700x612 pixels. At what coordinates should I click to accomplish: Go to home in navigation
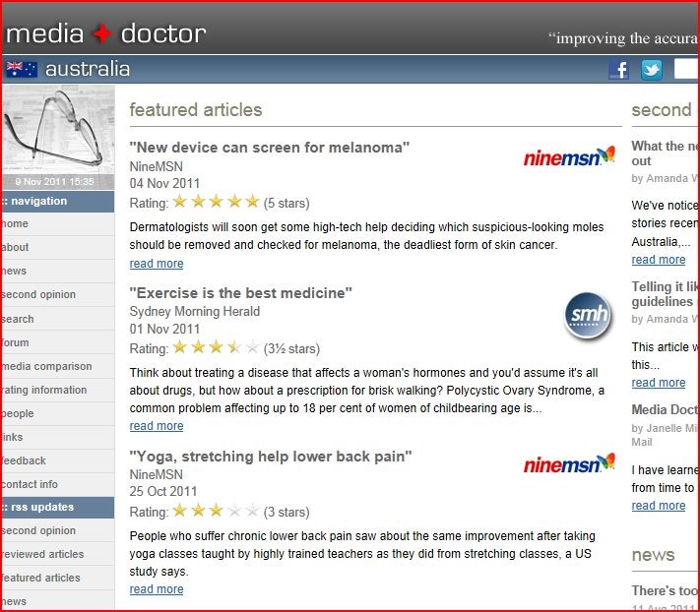[x=57, y=224]
